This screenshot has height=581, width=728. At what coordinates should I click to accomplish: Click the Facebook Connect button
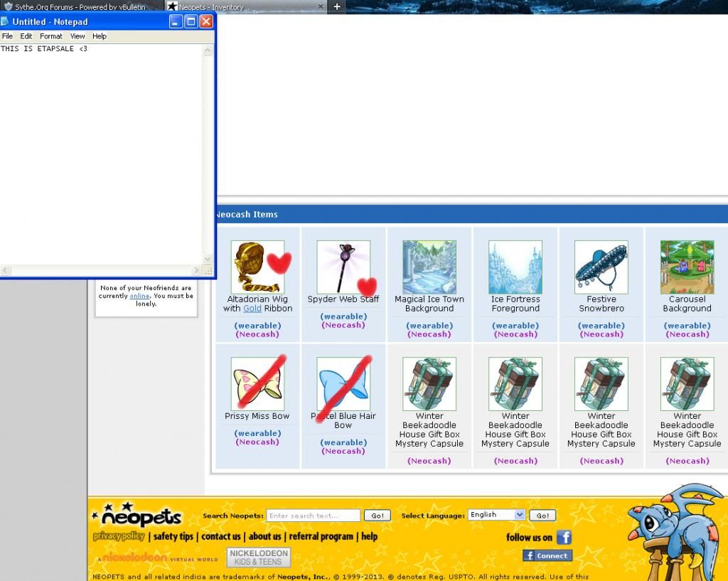click(547, 555)
